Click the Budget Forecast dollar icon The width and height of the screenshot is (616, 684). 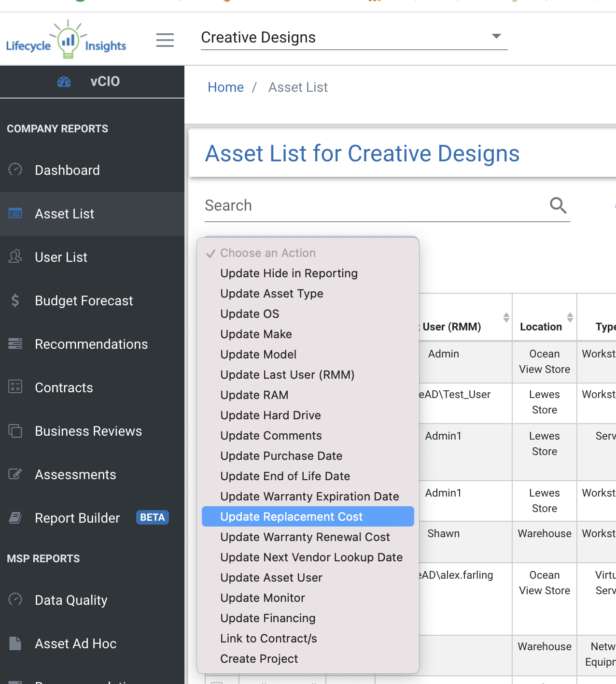pyautogui.click(x=15, y=300)
